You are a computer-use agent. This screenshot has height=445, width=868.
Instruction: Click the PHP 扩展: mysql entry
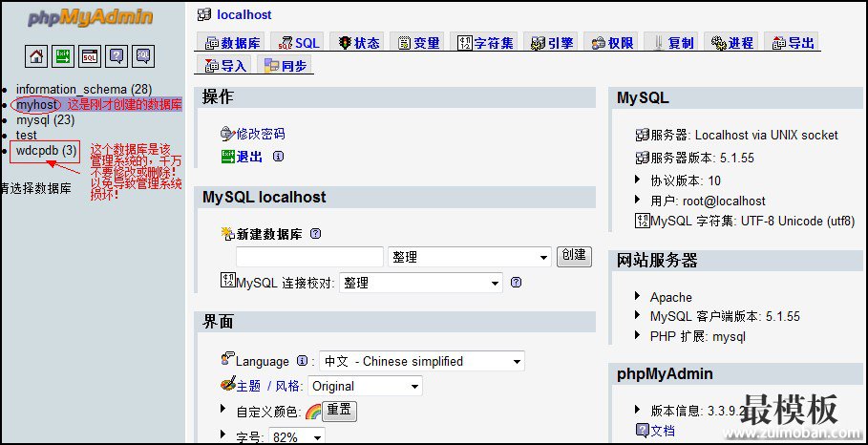(x=697, y=336)
